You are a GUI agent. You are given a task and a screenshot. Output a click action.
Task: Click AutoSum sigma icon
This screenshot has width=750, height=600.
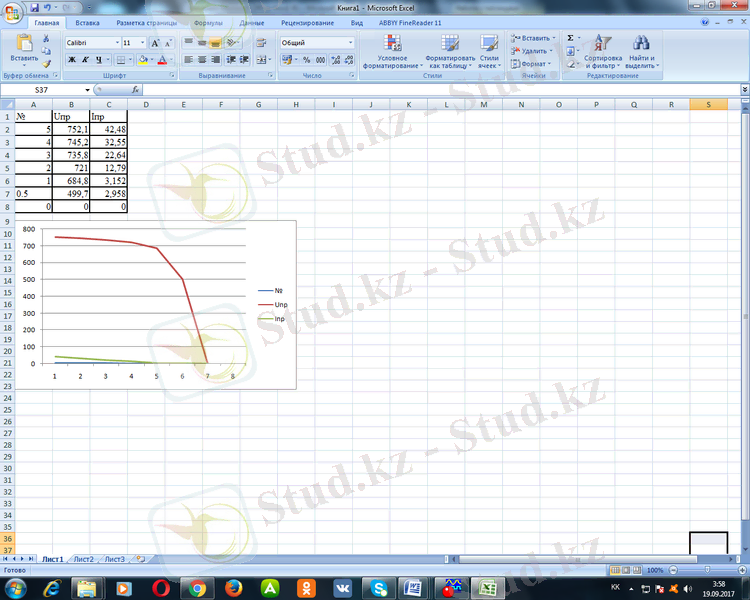[x=570, y=38]
